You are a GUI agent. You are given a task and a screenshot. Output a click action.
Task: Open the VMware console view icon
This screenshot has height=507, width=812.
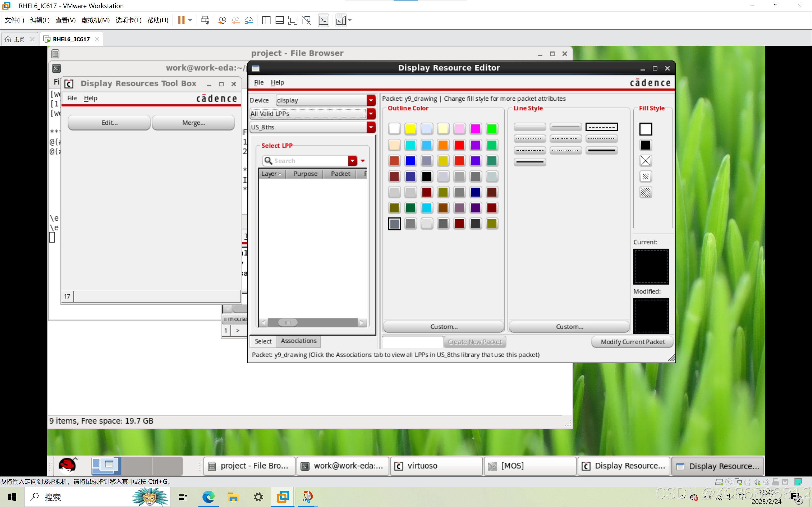pos(324,21)
